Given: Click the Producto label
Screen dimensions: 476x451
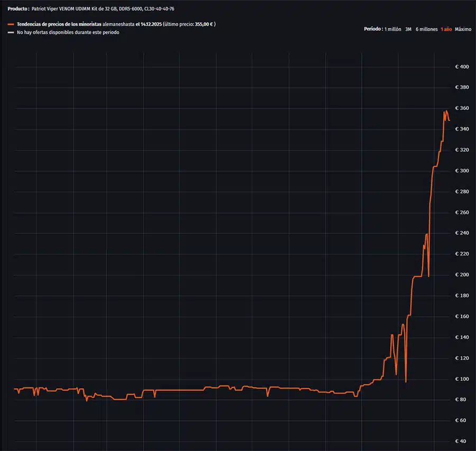Looking at the screenshot, I should pyautogui.click(x=18, y=9).
